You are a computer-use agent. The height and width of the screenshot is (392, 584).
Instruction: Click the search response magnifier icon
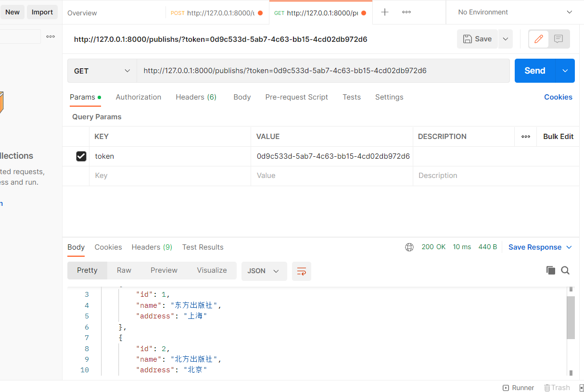click(565, 270)
